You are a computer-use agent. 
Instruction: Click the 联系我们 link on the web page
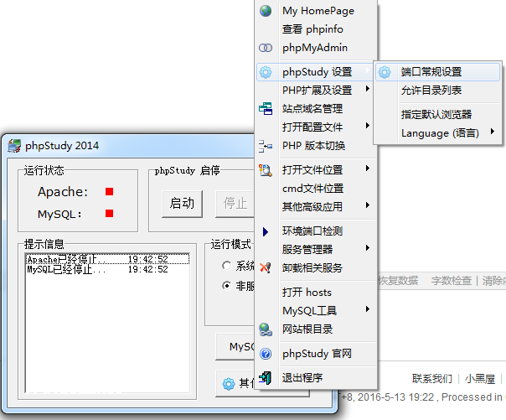coord(432,379)
